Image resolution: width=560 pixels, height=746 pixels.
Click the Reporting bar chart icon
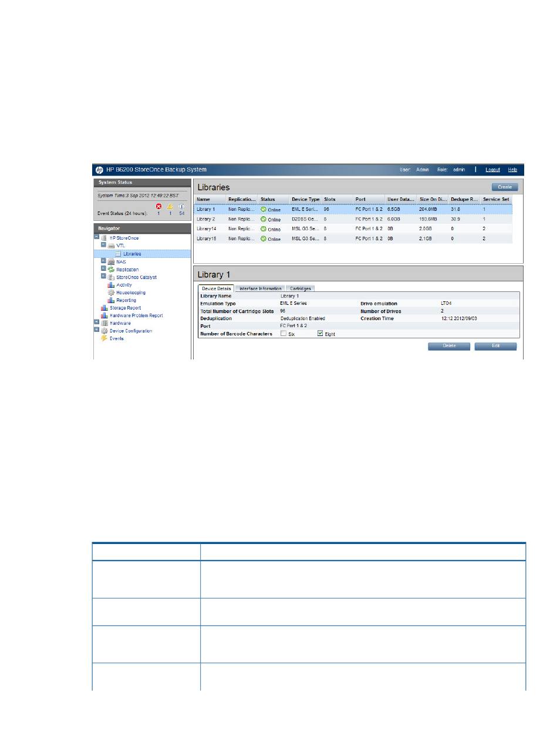pos(111,300)
